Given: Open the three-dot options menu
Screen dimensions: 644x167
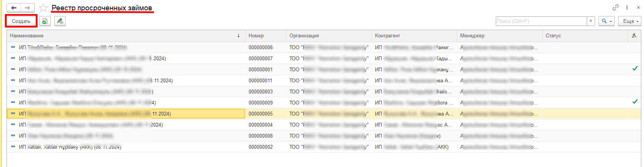Looking at the screenshot, I should [627, 7].
